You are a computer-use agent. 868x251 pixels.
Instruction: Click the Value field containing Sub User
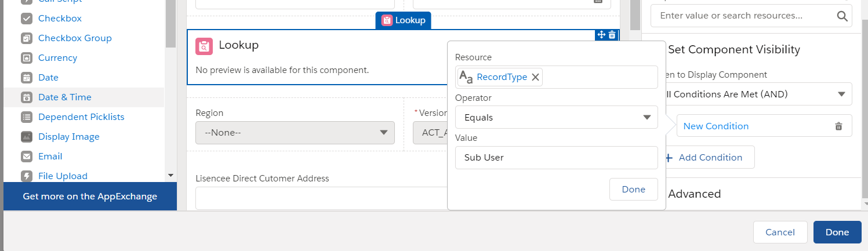(556, 158)
